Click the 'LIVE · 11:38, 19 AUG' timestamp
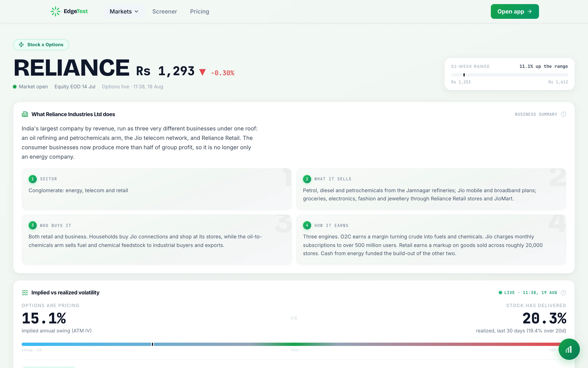The height and width of the screenshot is (368, 588). [531, 293]
